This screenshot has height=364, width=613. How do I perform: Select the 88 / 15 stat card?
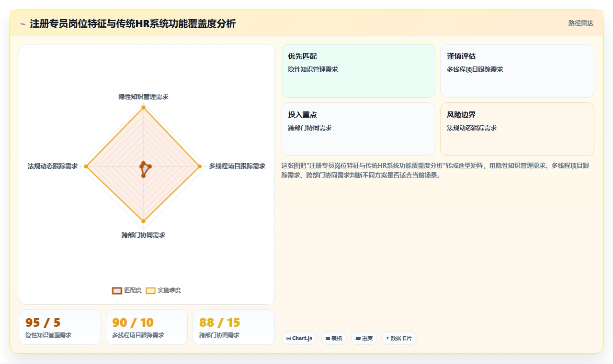click(234, 327)
